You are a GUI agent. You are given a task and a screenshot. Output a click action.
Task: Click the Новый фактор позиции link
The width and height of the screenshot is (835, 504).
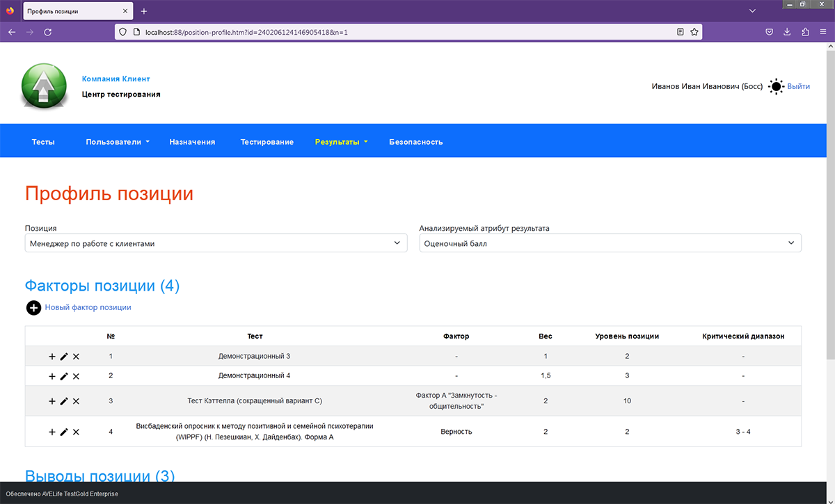tap(88, 307)
